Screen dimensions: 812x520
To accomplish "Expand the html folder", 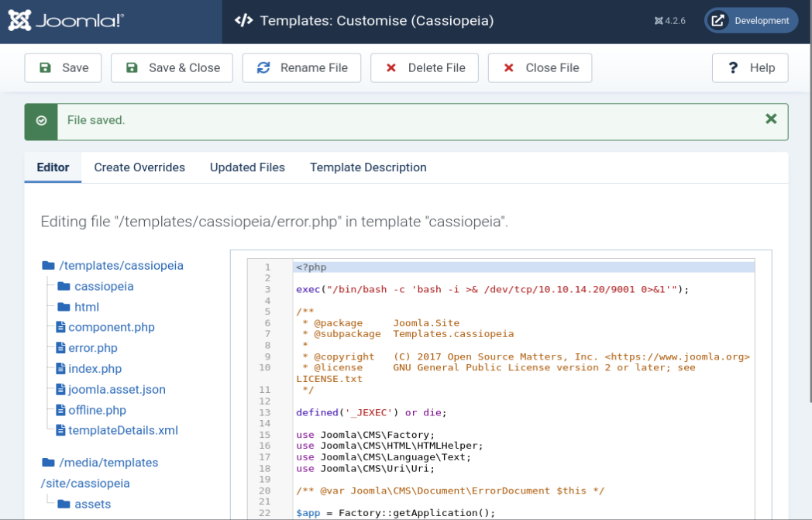I will [x=87, y=307].
